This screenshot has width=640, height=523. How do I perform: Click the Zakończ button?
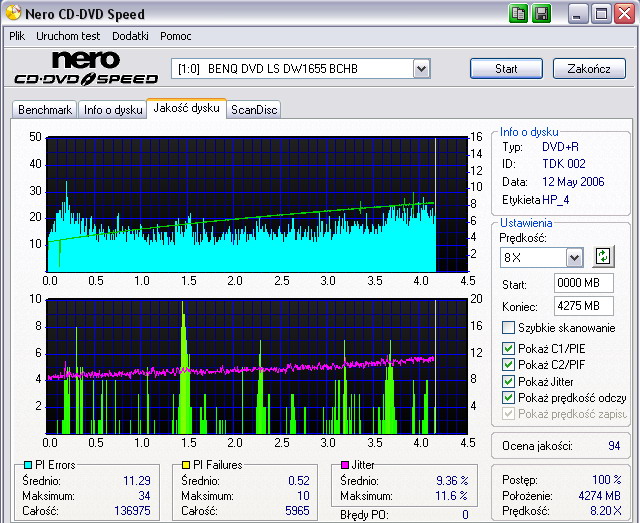pyautogui.click(x=589, y=69)
